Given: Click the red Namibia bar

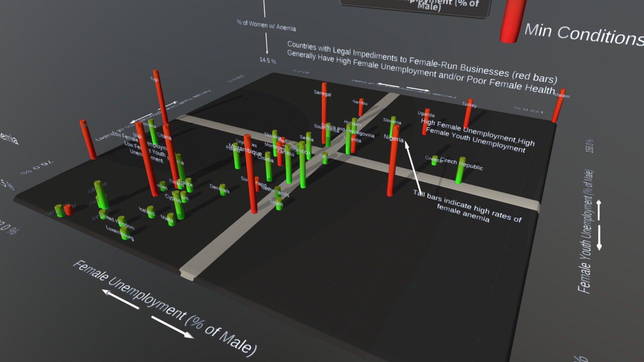Looking at the screenshot, I should (361, 107).
